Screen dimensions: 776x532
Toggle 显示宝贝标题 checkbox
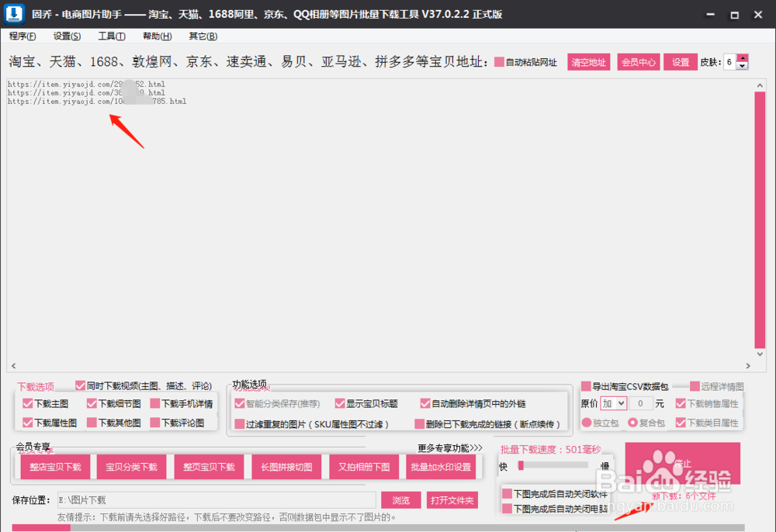(340, 403)
